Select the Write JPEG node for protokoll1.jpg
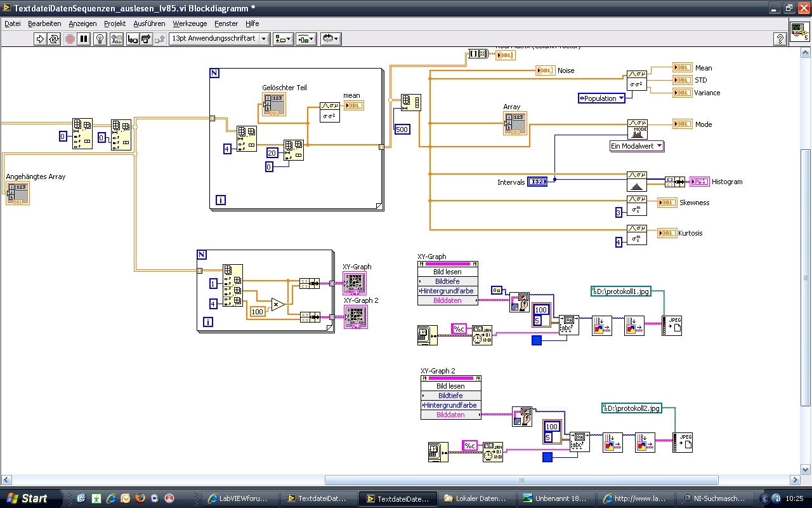Screen dimensions: 812x508 (671, 326)
